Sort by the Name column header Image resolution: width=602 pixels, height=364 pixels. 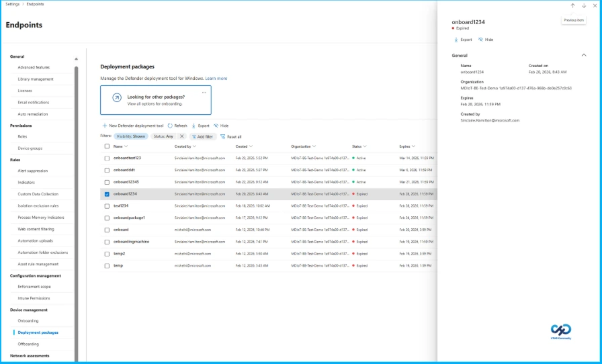120,146
